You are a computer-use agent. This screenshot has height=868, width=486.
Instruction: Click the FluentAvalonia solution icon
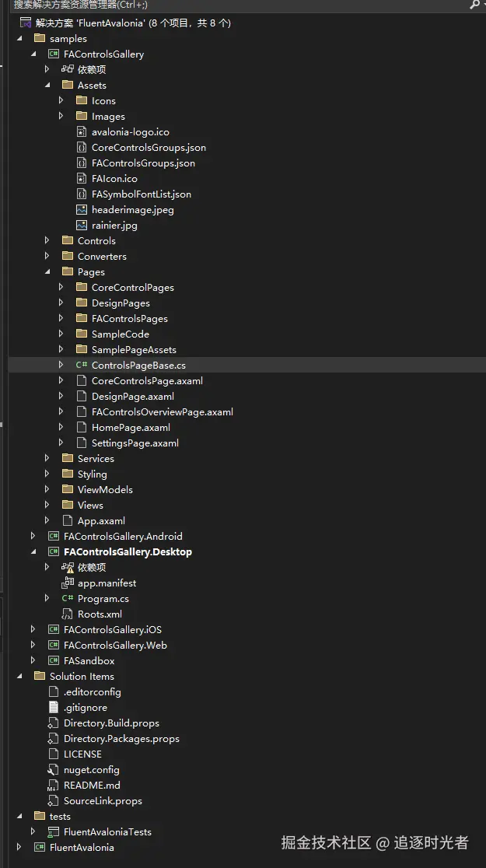click(26, 23)
